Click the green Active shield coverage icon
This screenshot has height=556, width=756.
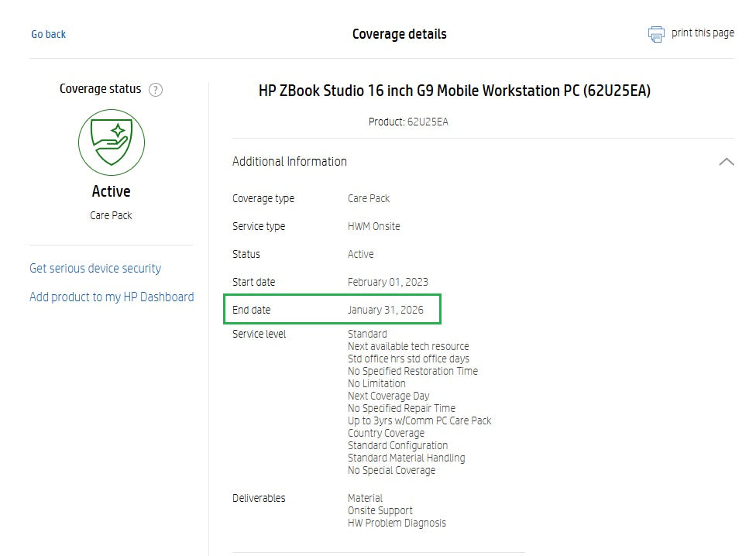tap(112, 142)
